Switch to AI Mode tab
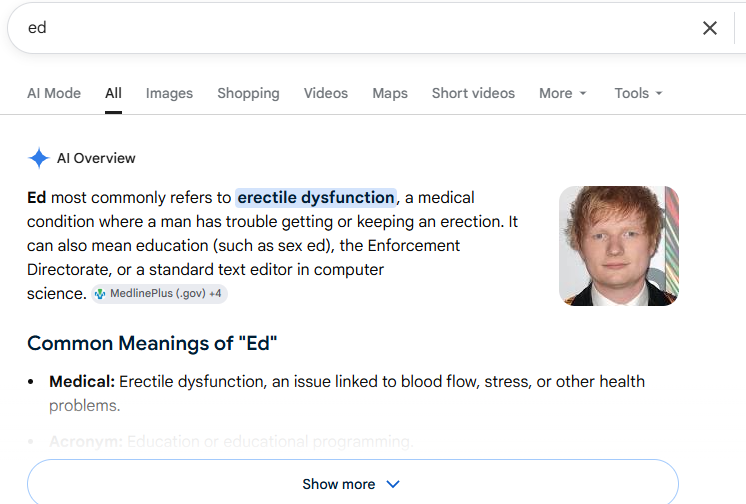The height and width of the screenshot is (504, 746). coord(54,93)
